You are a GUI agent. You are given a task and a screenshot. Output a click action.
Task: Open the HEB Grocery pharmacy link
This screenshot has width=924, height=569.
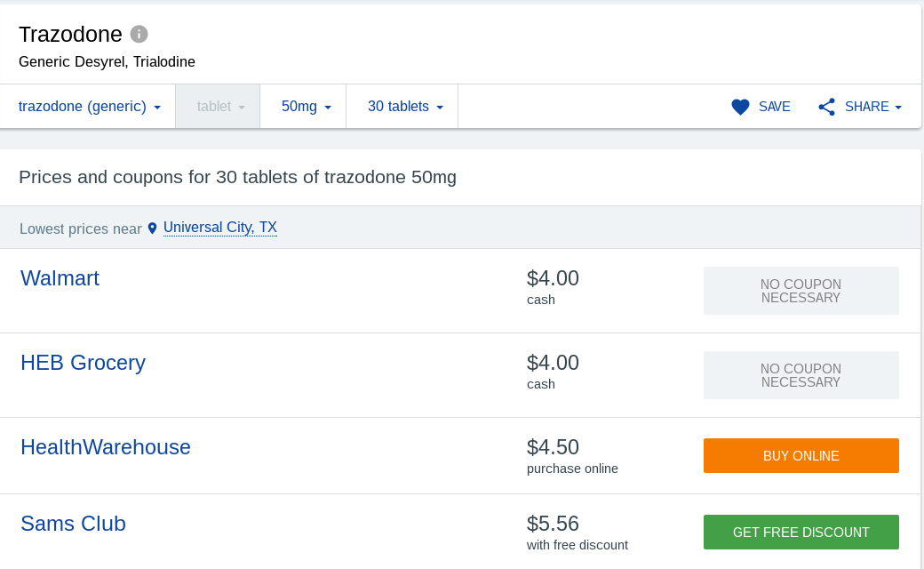tap(83, 363)
